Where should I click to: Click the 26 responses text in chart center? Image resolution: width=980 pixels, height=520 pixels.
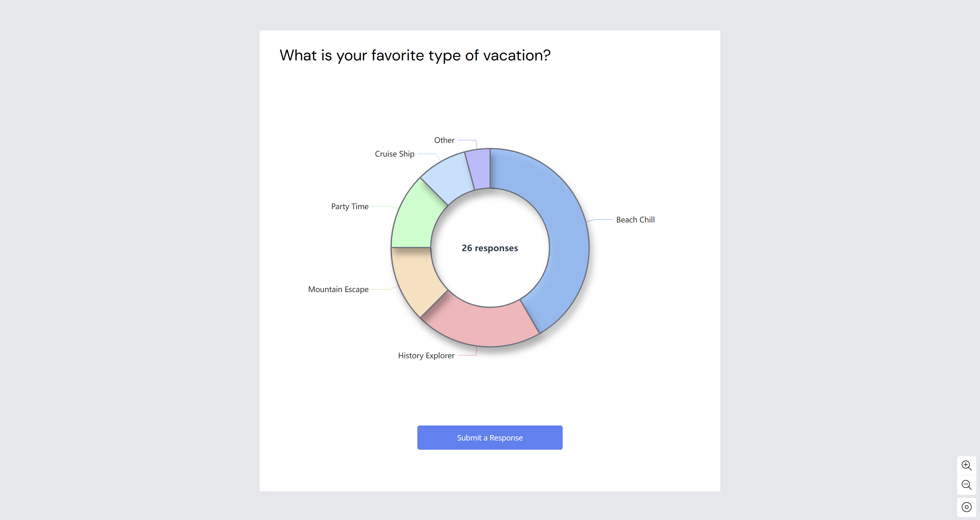click(x=490, y=248)
